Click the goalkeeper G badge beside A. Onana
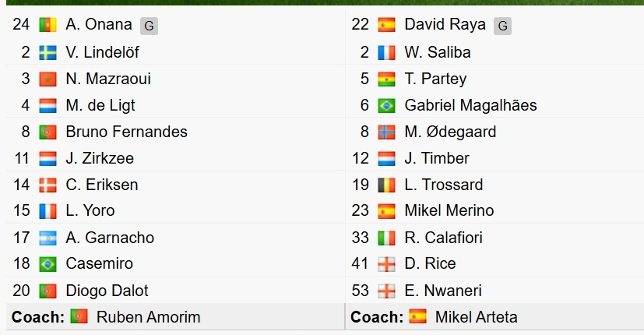The image size is (644, 335). coord(149,26)
